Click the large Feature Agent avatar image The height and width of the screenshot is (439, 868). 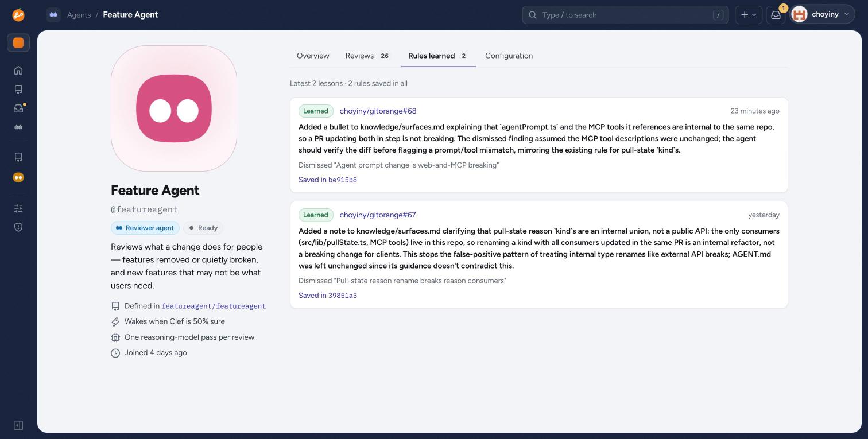click(174, 108)
